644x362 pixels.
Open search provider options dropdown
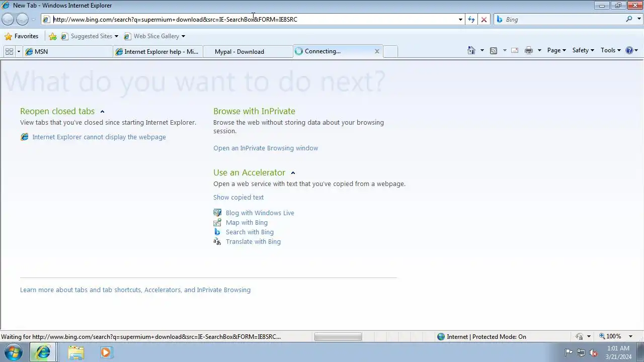click(639, 20)
